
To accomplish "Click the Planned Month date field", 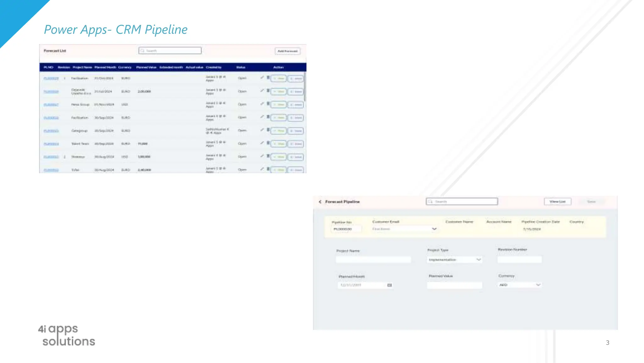I will click(x=365, y=285).
